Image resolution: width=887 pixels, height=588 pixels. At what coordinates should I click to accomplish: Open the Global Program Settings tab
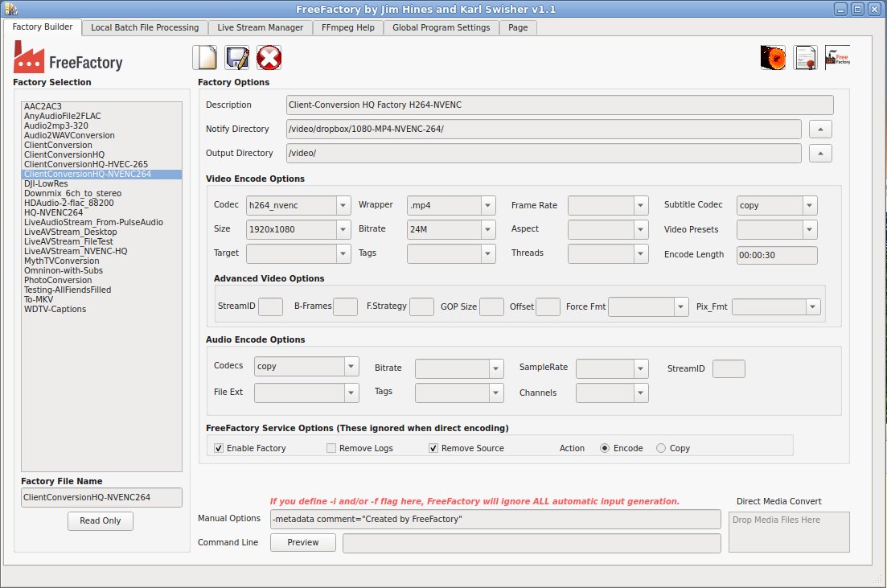pyautogui.click(x=441, y=27)
